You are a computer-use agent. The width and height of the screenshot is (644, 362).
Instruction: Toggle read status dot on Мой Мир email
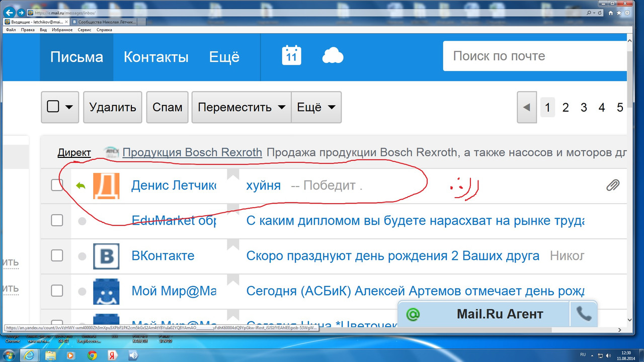point(82,292)
